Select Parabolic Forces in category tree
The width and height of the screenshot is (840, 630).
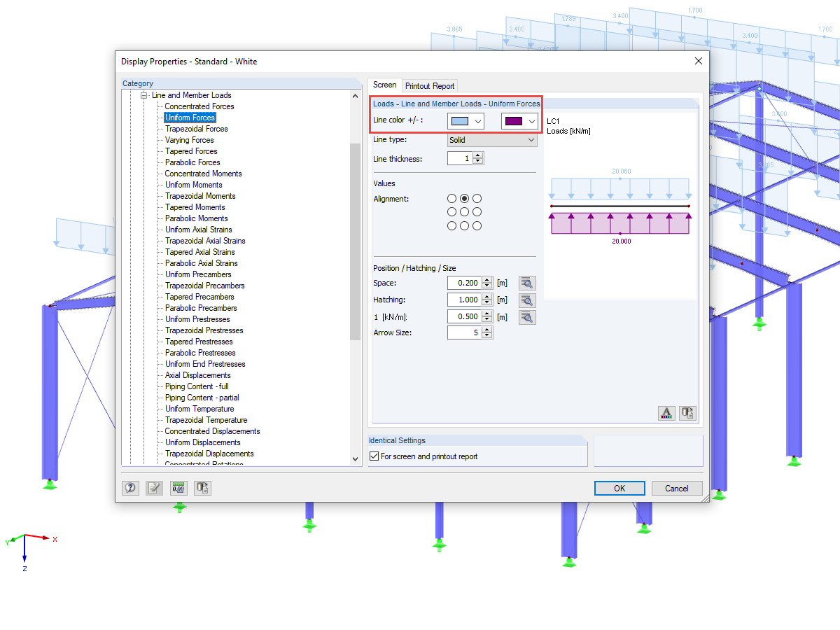192,162
